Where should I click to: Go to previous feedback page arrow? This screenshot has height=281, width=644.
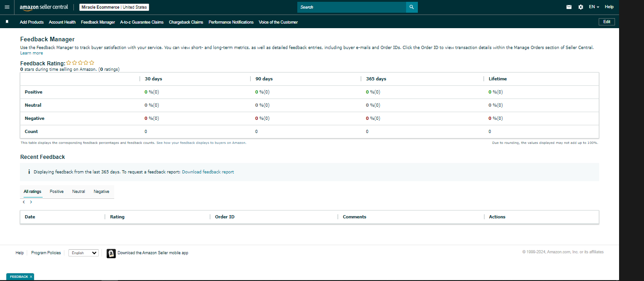24,202
